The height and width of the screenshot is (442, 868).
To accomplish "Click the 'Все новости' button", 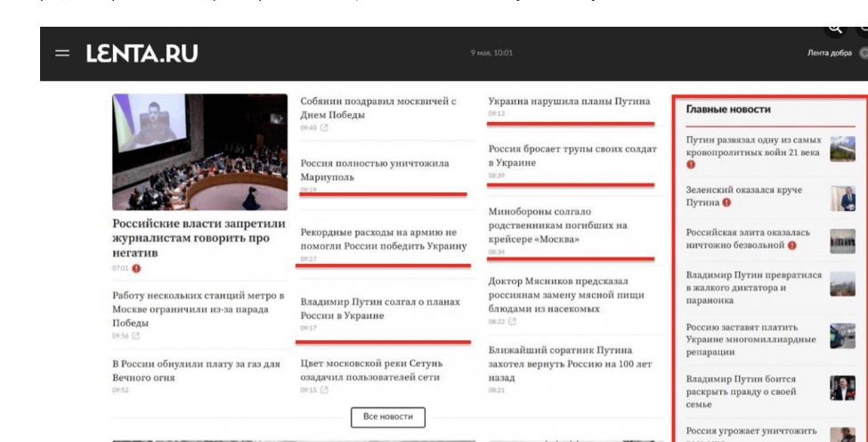I will coord(388,417).
